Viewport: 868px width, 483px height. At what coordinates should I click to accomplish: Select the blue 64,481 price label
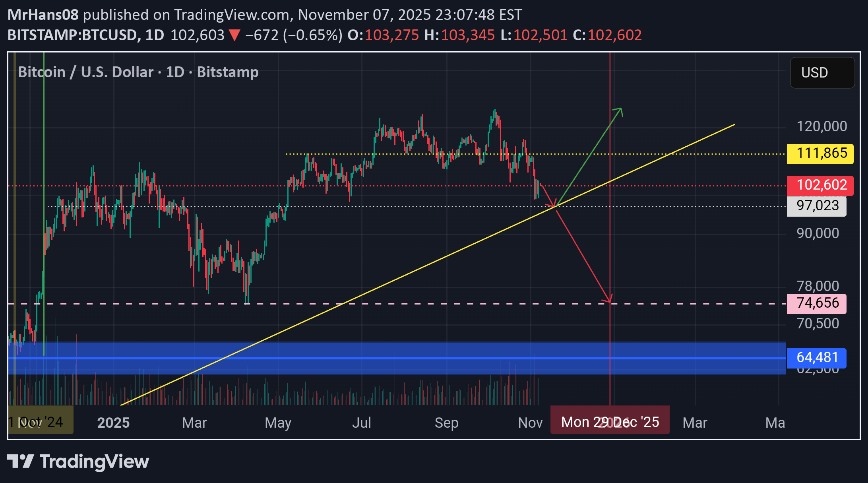coord(816,358)
